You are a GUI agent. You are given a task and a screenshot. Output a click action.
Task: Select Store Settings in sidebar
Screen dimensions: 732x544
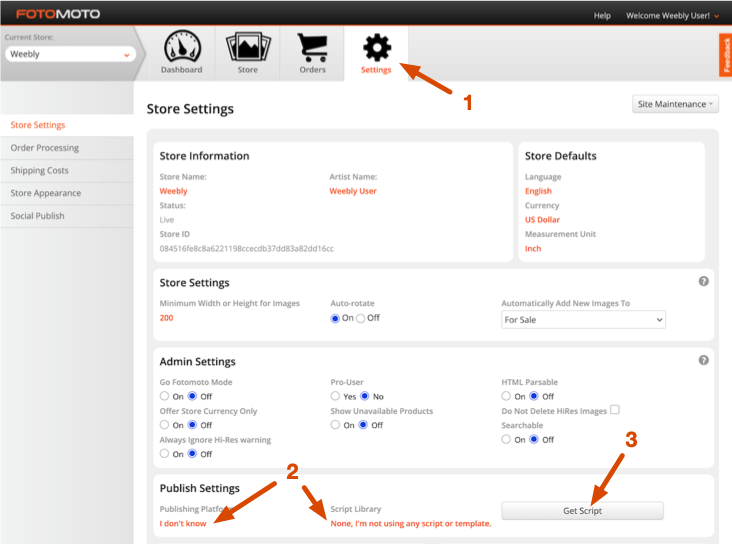[67, 125]
